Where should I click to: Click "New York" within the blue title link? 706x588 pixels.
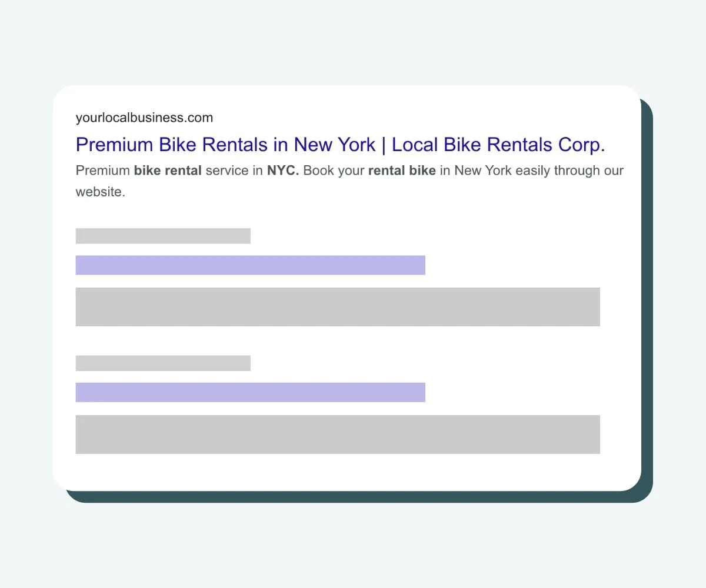click(334, 145)
